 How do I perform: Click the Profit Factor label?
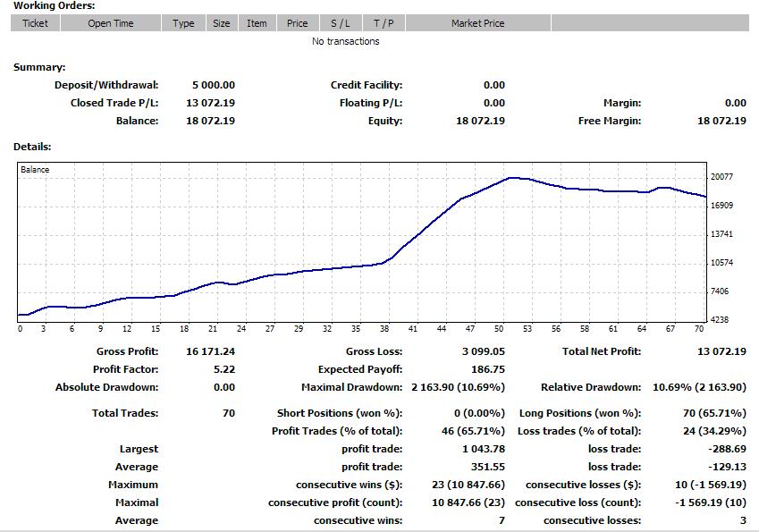click(125, 369)
